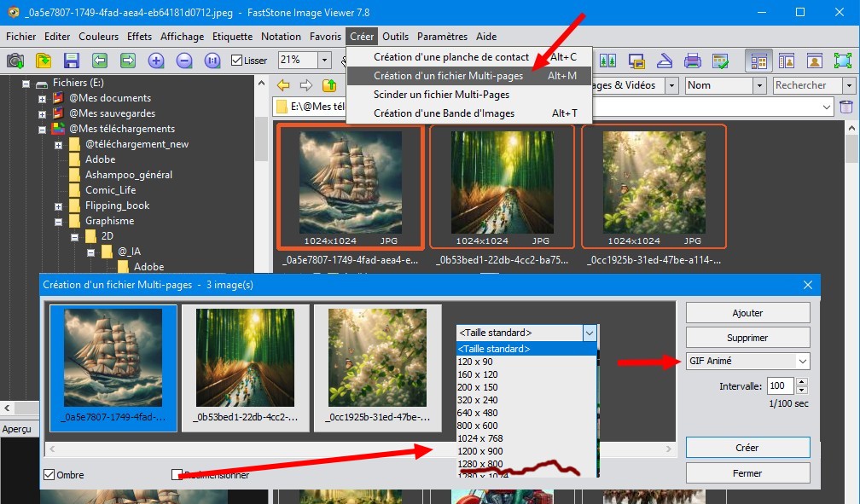Click the zoom out minus icon
The height and width of the screenshot is (504, 860).
click(184, 61)
